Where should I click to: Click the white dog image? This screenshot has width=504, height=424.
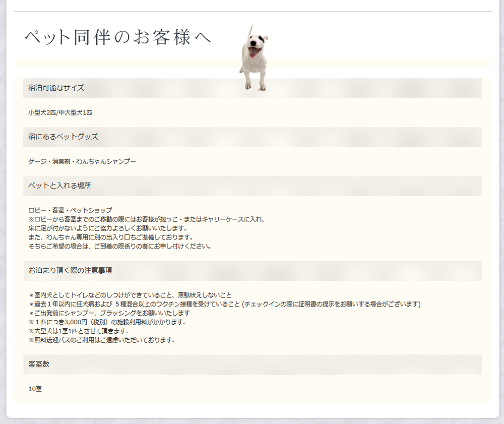click(x=254, y=58)
